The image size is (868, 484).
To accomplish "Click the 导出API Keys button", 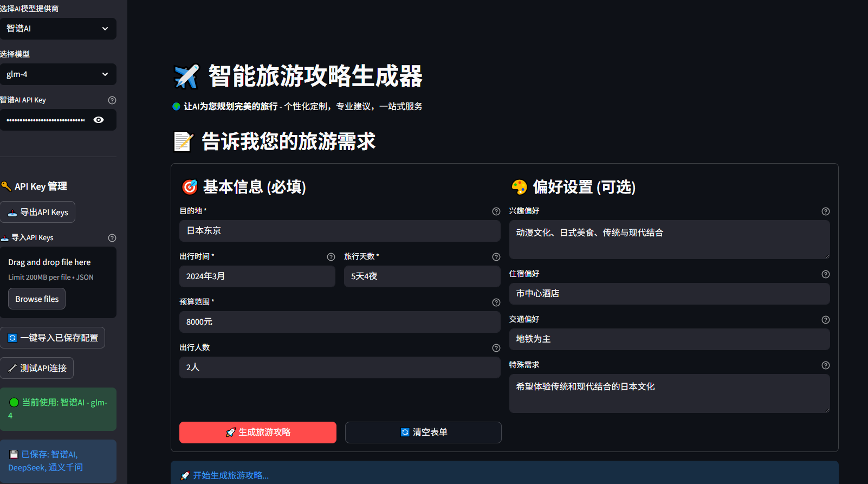I will pos(37,212).
